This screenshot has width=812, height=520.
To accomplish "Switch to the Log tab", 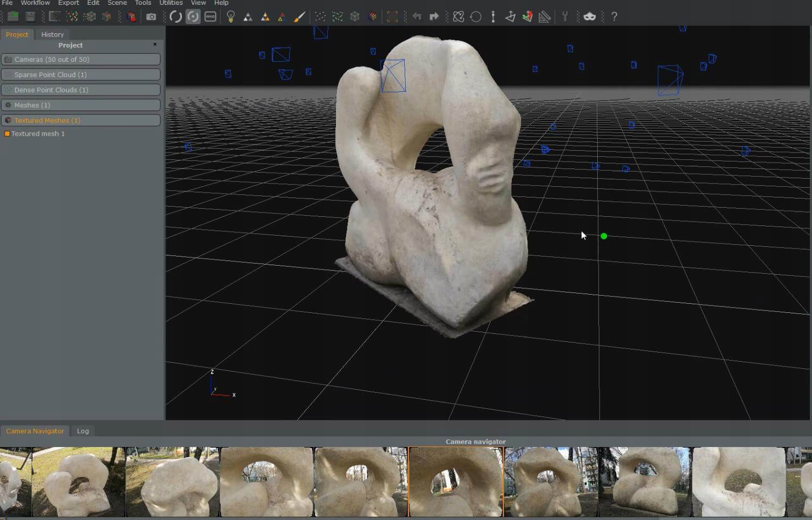I will click(83, 431).
